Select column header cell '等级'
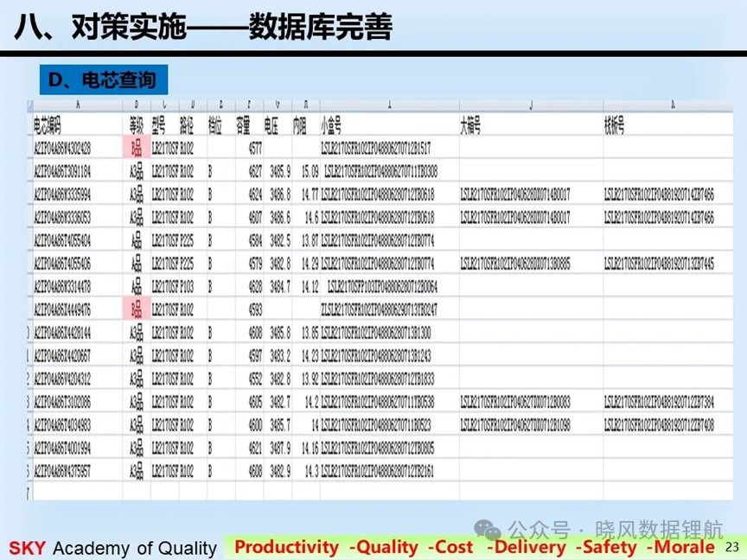The width and height of the screenshot is (747, 560). point(137,125)
